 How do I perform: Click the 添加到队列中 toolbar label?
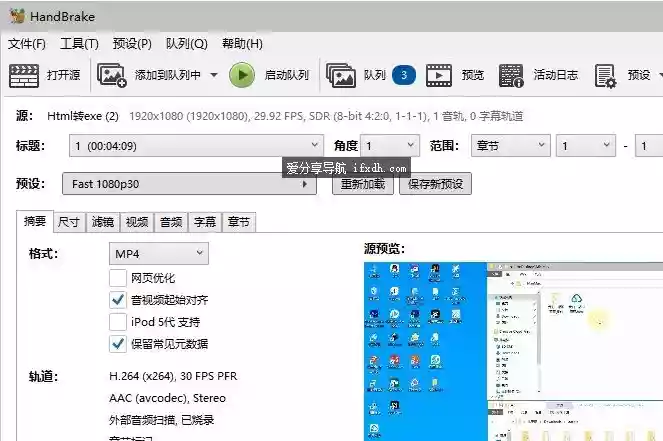coord(168,75)
